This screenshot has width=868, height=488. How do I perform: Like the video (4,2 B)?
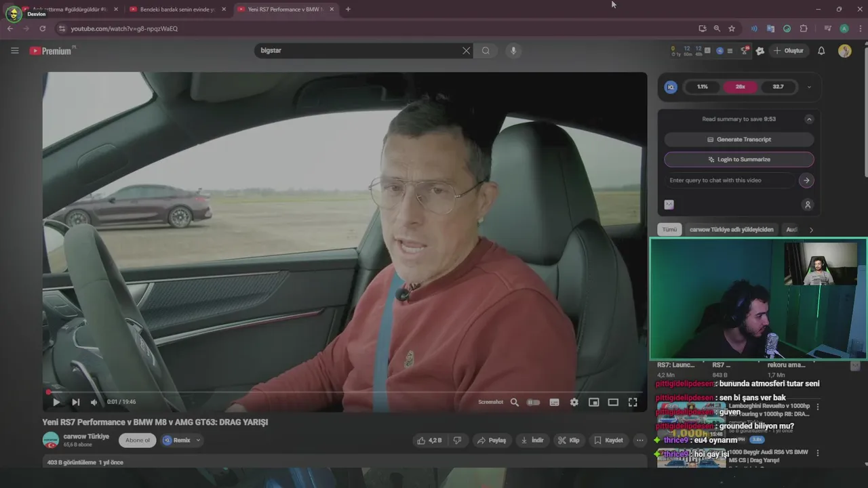coord(430,440)
